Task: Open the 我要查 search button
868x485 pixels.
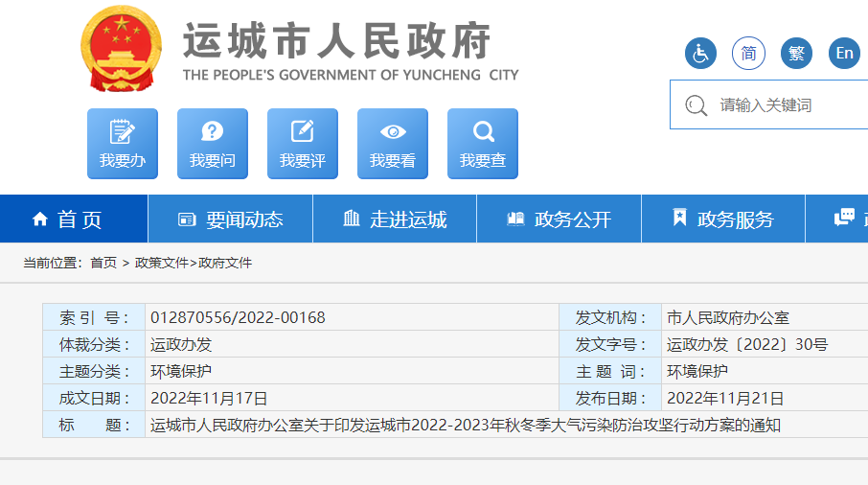Action: point(483,144)
